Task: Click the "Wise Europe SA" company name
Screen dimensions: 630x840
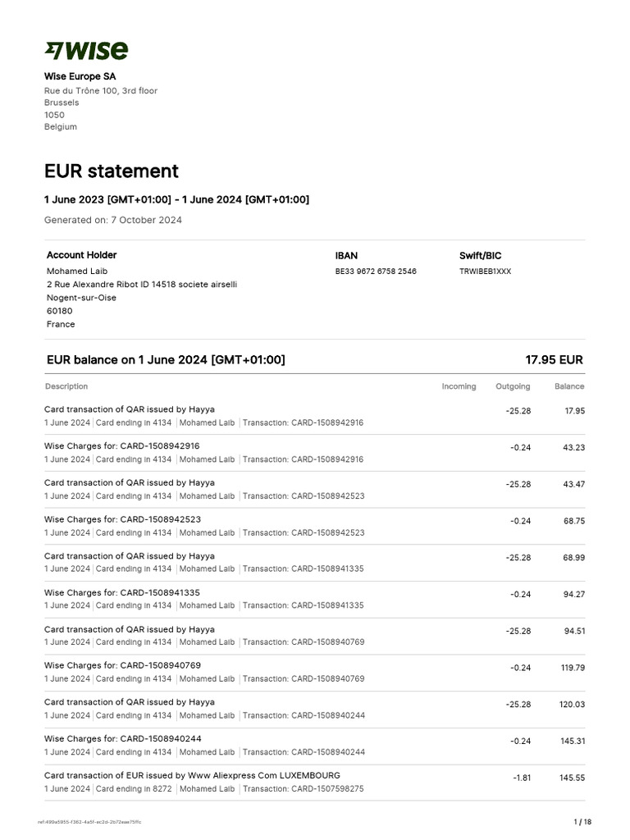Action: point(80,76)
